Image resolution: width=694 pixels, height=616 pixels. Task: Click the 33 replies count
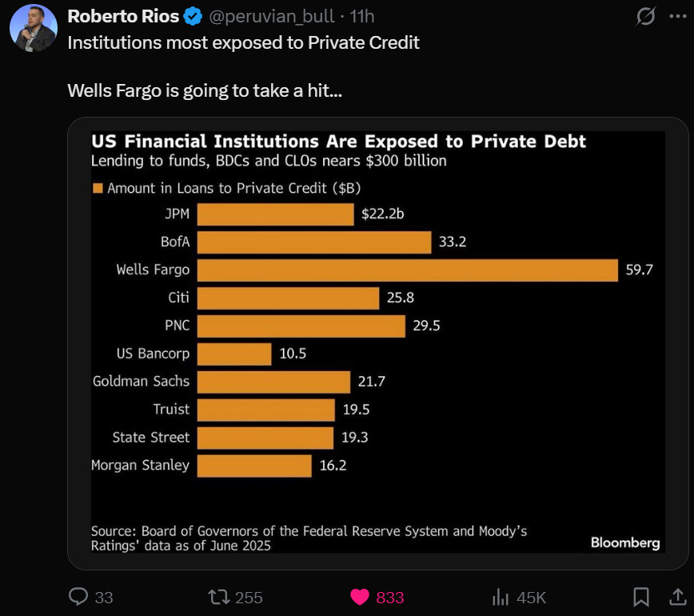tap(104, 598)
